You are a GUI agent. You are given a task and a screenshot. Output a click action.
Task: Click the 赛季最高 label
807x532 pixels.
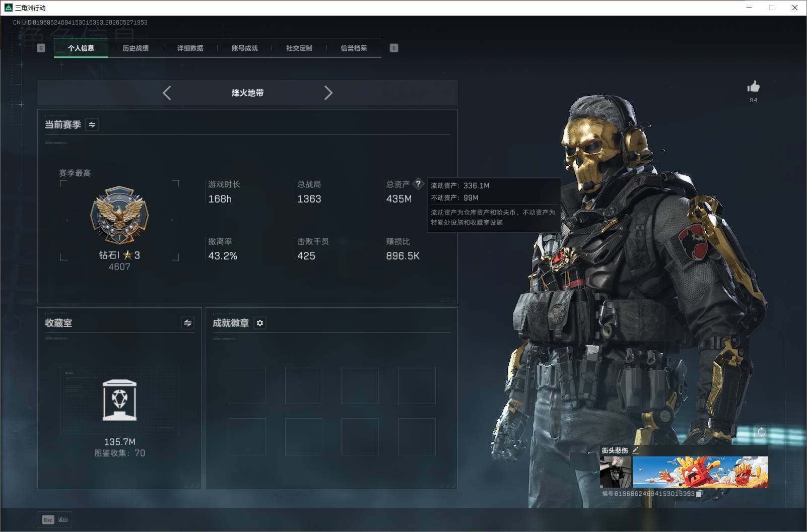coord(75,173)
